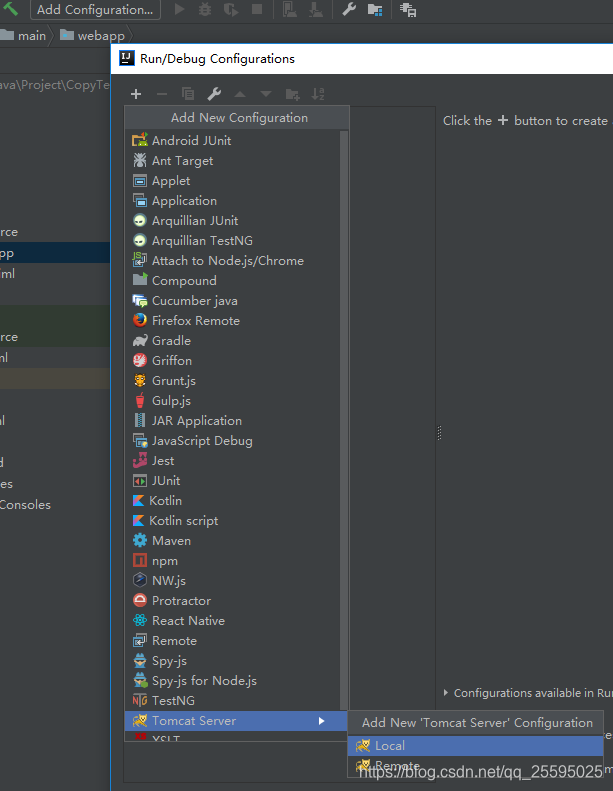Choose Ant Target configuration type

coord(236,160)
